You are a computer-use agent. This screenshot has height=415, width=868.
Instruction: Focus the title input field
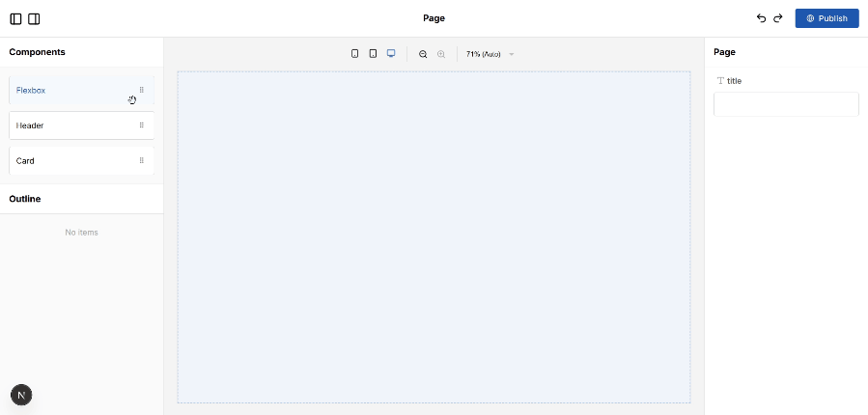coord(786,104)
